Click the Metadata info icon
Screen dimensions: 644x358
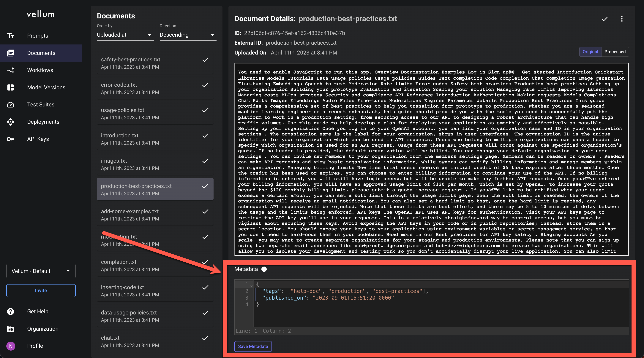point(264,269)
